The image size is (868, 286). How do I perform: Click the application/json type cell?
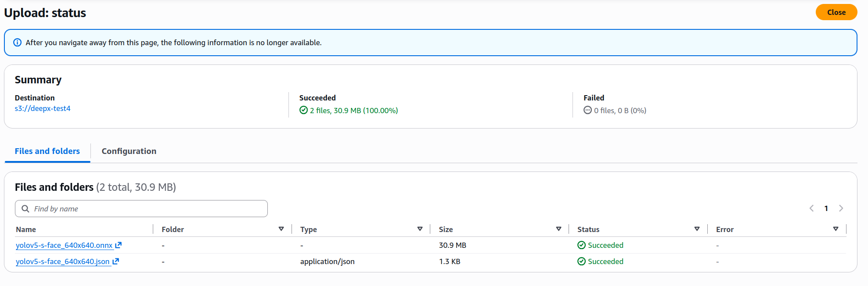pos(328,261)
